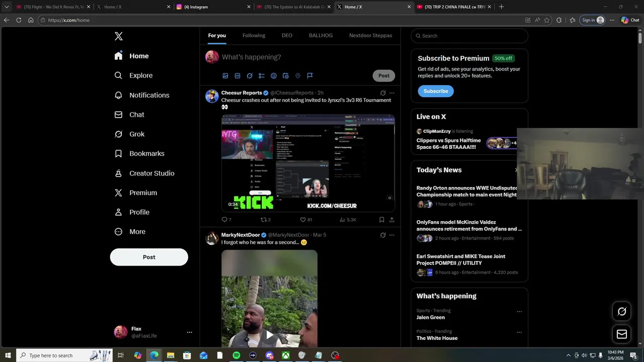Open Notifications in the sidebar
The height and width of the screenshot is (362, 644).
[142, 95]
